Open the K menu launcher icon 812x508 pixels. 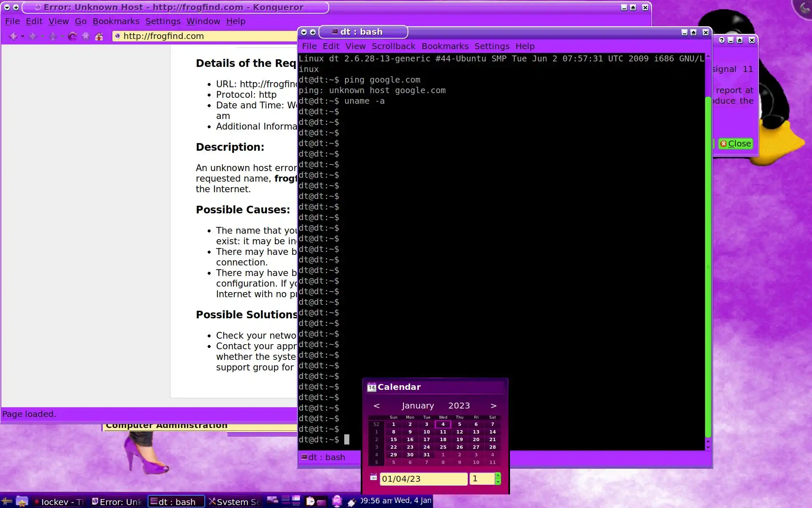(7, 502)
